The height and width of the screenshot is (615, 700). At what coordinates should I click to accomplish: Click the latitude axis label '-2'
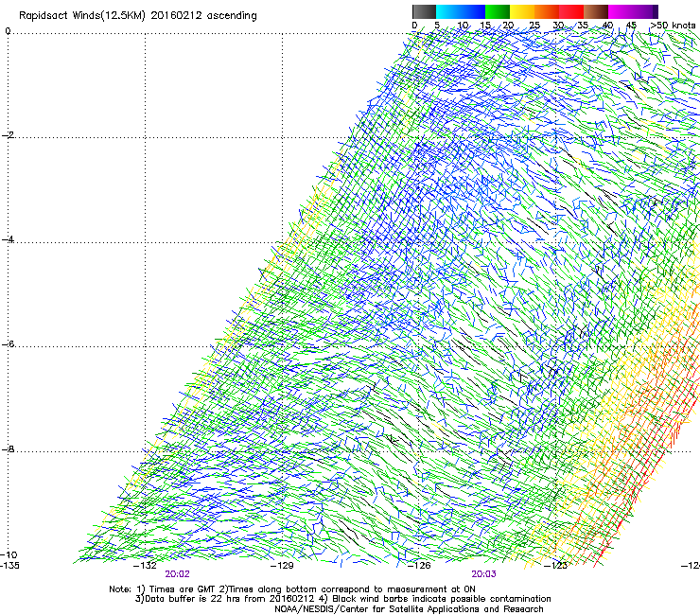pyautogui.click(x=8, y=135)
